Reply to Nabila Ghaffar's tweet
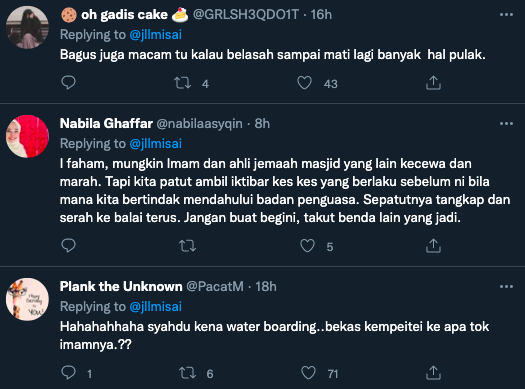 pyautogui.click(x=69, y=245)
